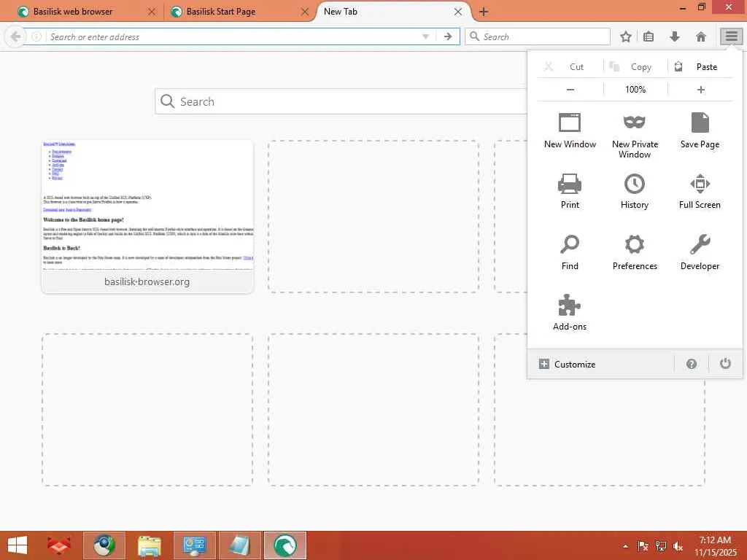747x560 pixels.
Task: Click the basilisk-browser.org tile label
Action: 147,281
